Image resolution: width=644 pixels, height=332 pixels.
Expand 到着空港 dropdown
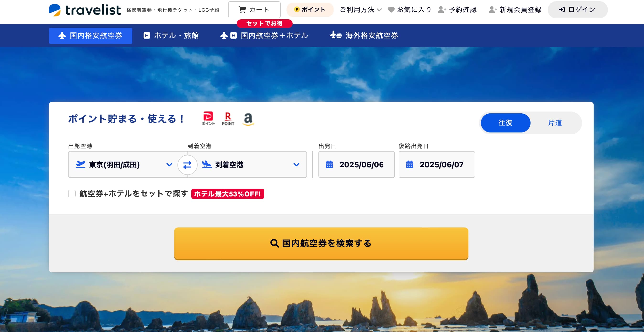point(247,164)
